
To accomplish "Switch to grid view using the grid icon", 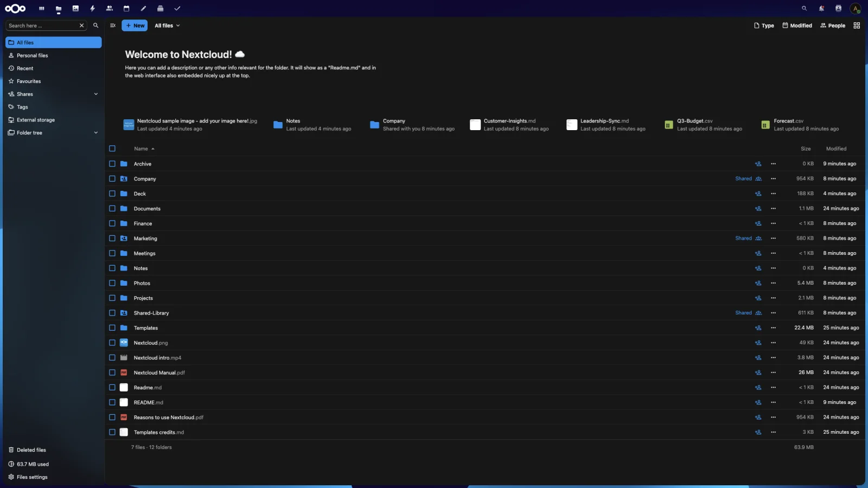I will click(x=857, y=25).
